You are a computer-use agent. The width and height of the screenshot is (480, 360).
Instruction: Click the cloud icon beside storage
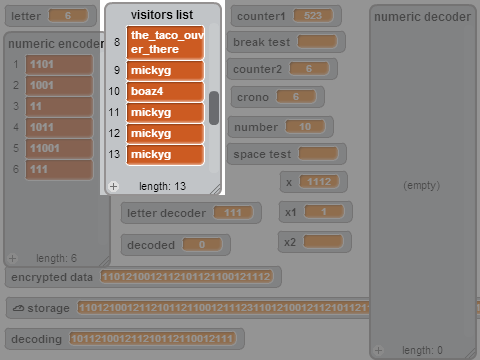18,308
